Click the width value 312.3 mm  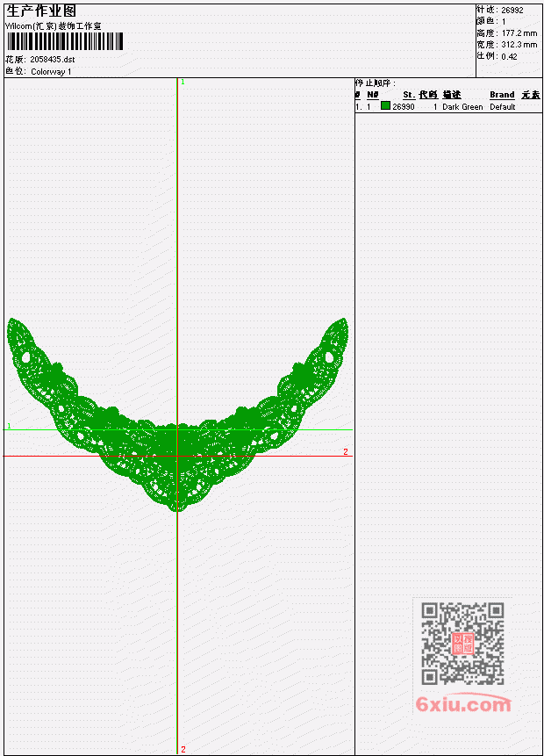(519, 45)
